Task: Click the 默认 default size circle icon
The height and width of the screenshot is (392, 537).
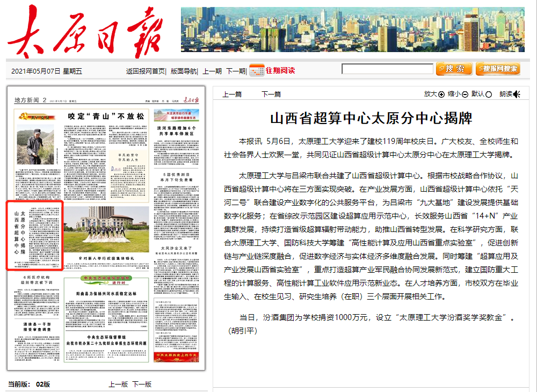Action: point(489,95)
